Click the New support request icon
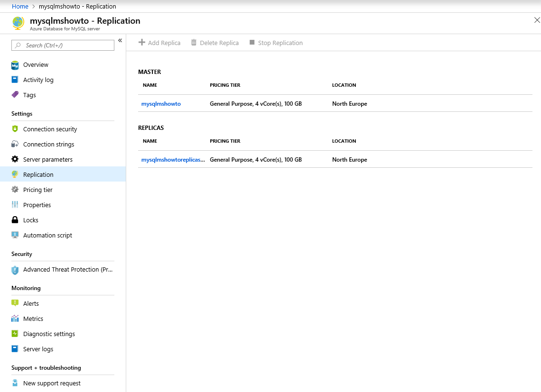The width and height of the screenshot is (541, 392). 15,383
